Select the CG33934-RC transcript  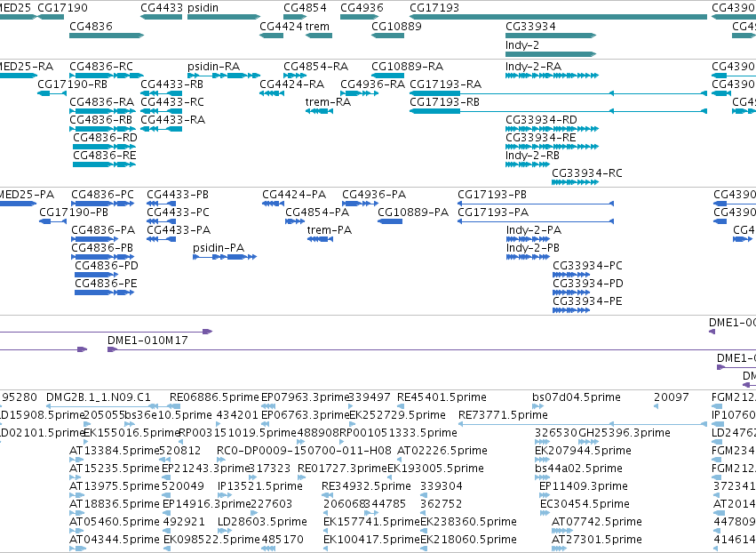575,182
